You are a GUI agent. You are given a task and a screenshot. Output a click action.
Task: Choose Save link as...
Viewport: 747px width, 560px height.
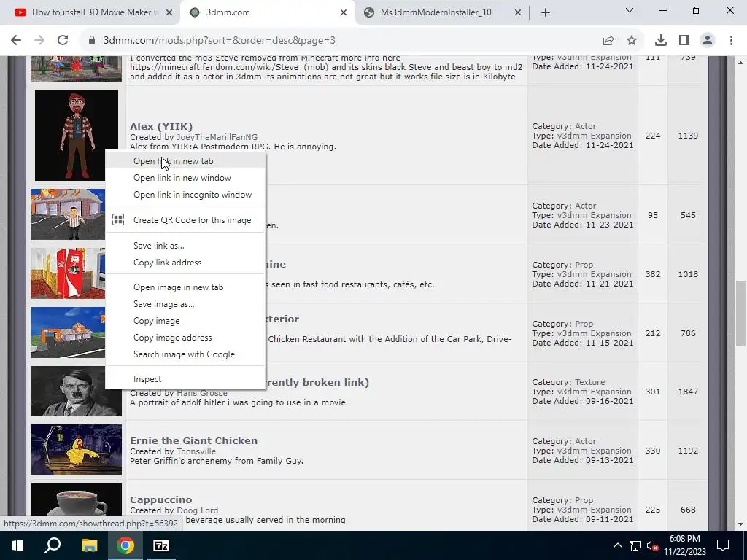click(185, 246)
